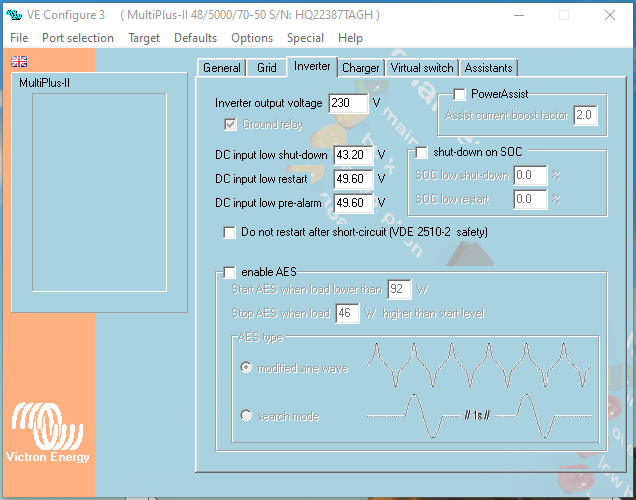Click the search mode waveform graphic
This screenshot has width=636, height=500.
click(x=479, y=416)
